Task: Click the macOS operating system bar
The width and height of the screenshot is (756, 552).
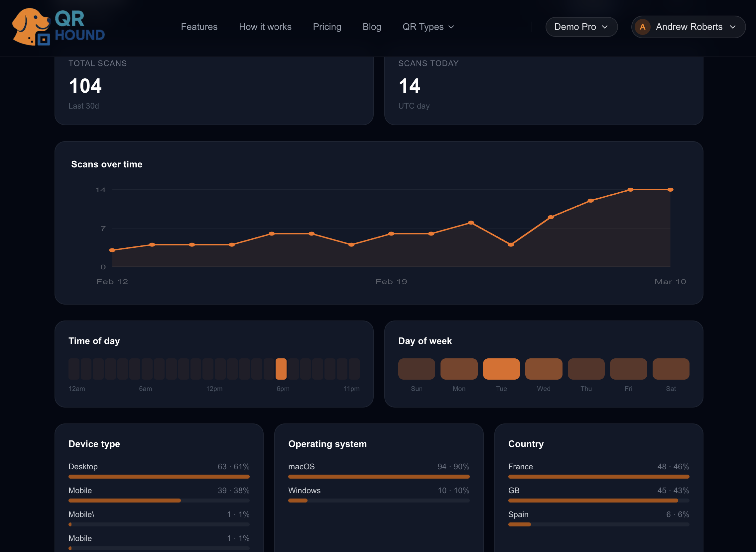Action: (x=379, y=477)
